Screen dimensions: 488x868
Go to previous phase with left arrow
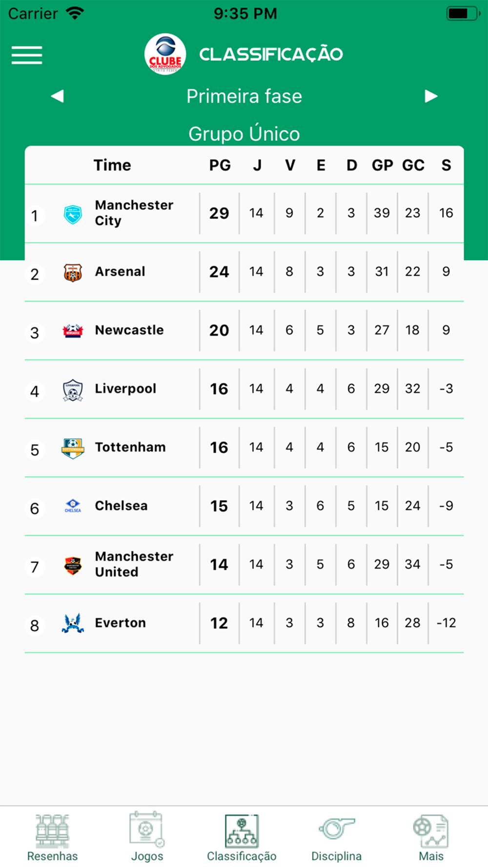point(58,96)
